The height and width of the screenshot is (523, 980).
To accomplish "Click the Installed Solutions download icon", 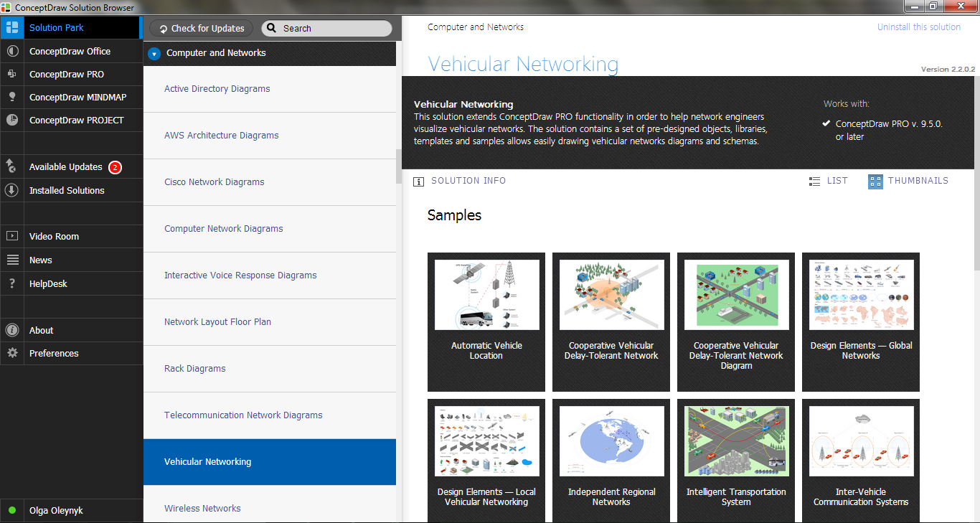I will pyautogui.click(x=11, y=190).
